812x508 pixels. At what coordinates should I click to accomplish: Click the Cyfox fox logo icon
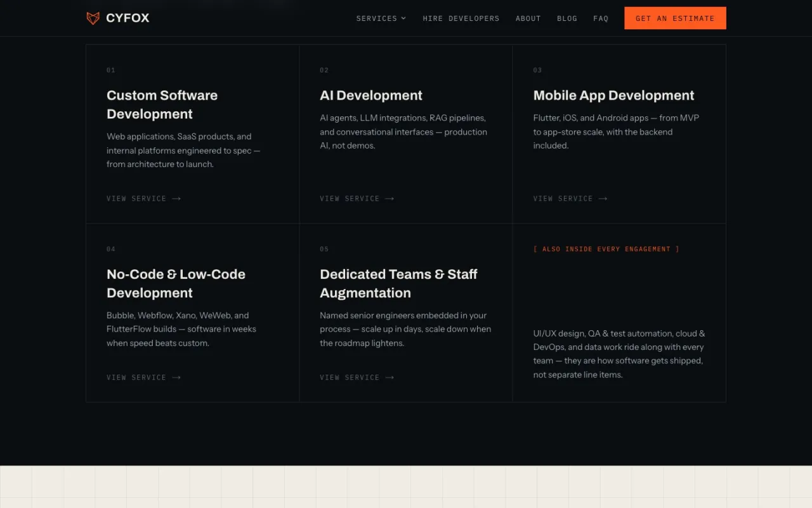(x=93, y=18)
